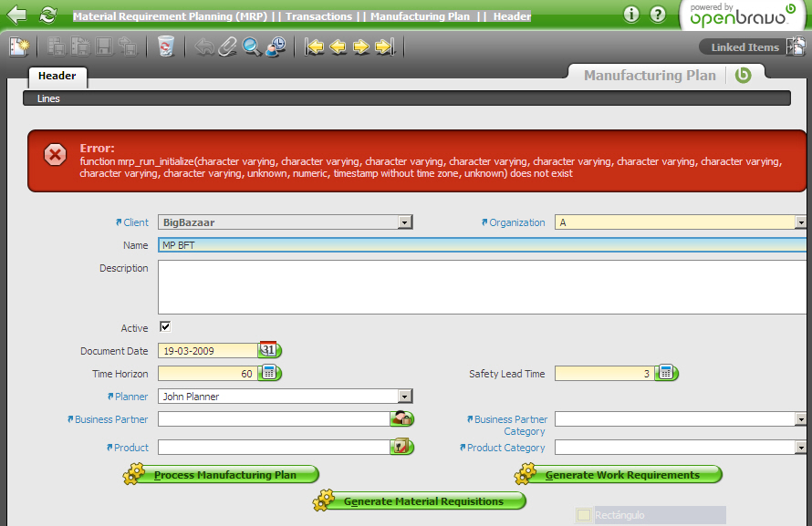Click into the Description text area
The width and height of the screenshot is (812, 526).
pyautogui.click(x=482, y=286)
